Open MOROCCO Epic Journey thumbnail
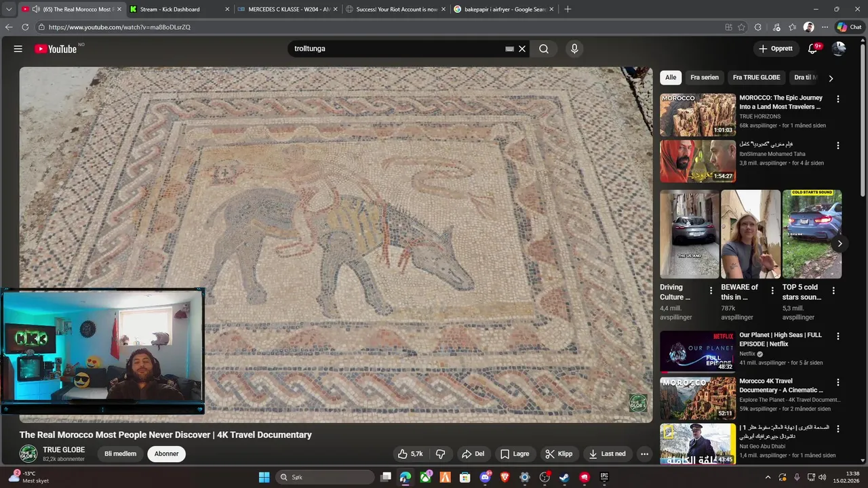The image size is (868, 488). (x=698, y=115)
